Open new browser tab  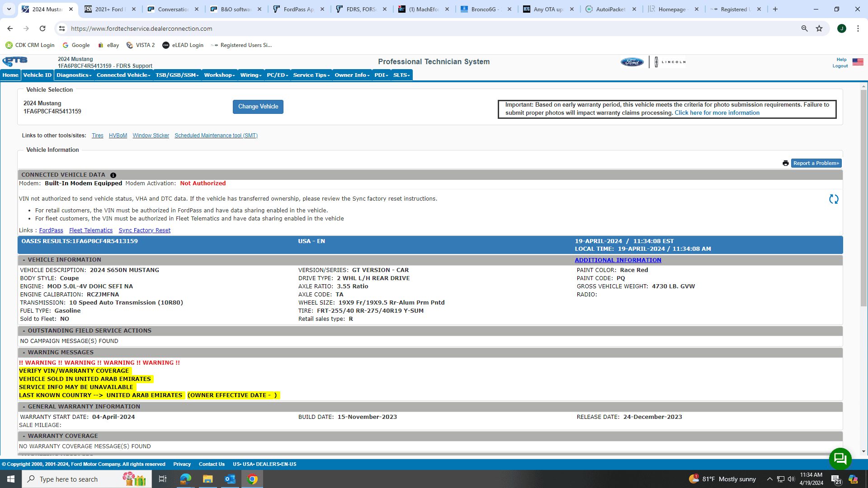coord(775,9)
